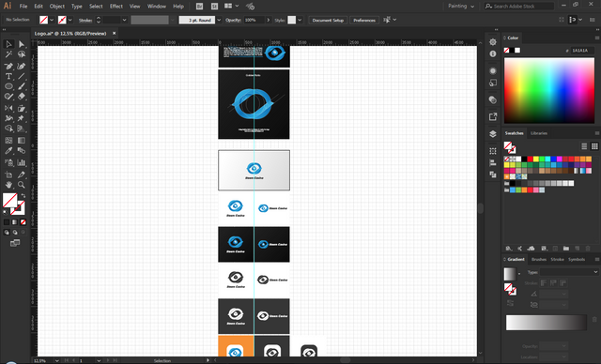601x364 pixels.
Task: Open the Effect menu
Action: (116, 7)
